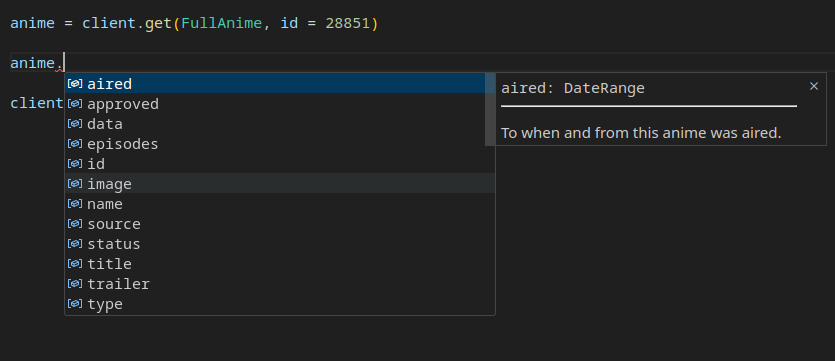The image size is (835, 361).
Task: Choose the episodes suggestion text
Action: 122,144
